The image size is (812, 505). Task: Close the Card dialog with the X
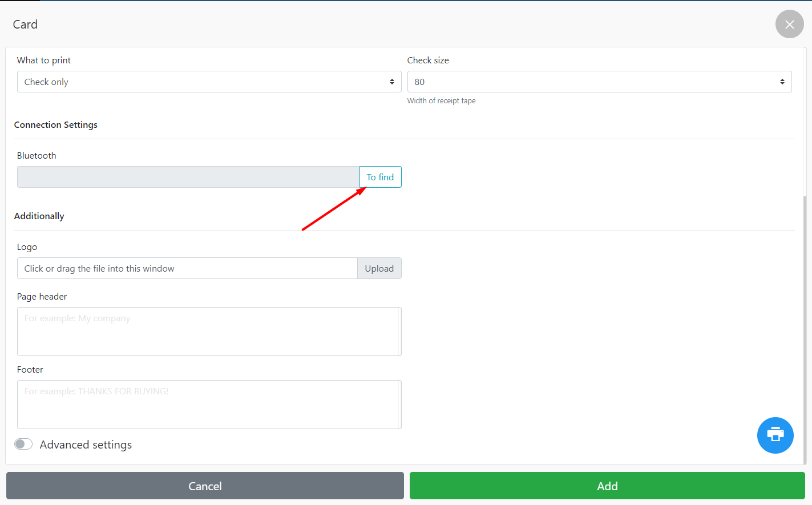coord(789,25)
